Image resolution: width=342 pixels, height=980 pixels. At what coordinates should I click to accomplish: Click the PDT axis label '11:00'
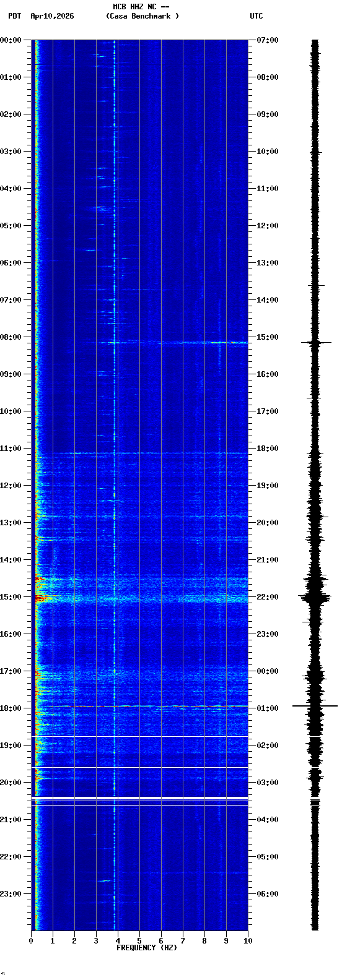[11, 449]
